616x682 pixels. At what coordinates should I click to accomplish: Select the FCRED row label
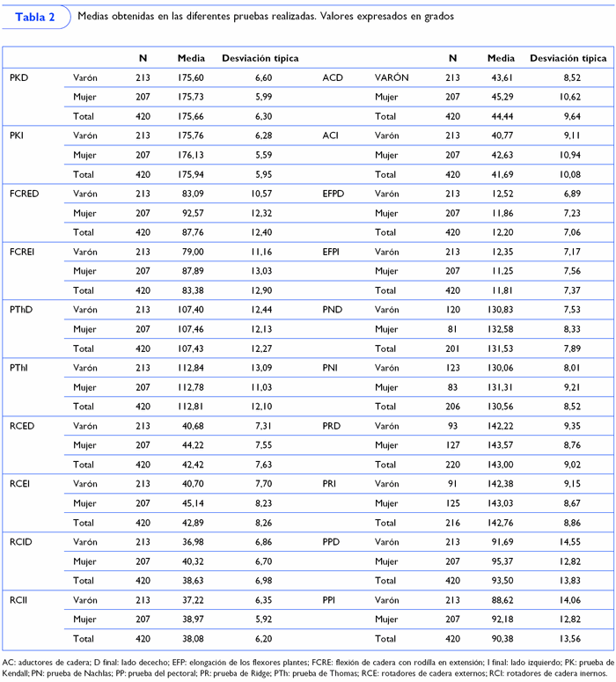tap(24, 193)
